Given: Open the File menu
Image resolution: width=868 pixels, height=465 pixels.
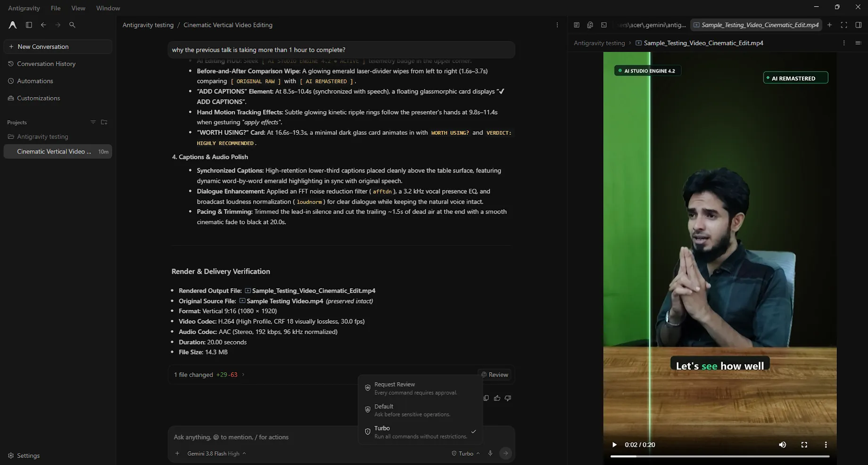Looking at the screenshot, I should pyautogui.click(x=56, y=8).
